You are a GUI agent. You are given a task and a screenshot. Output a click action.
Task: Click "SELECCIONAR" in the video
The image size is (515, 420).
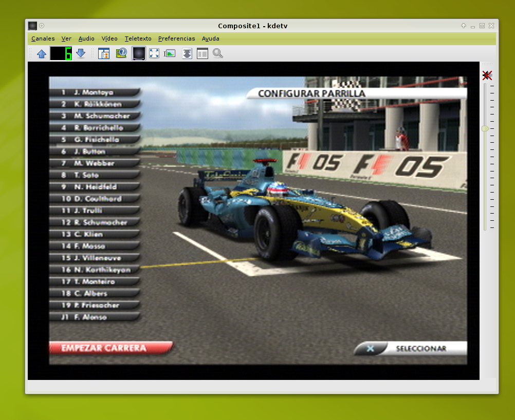click(x=421, y=349)
